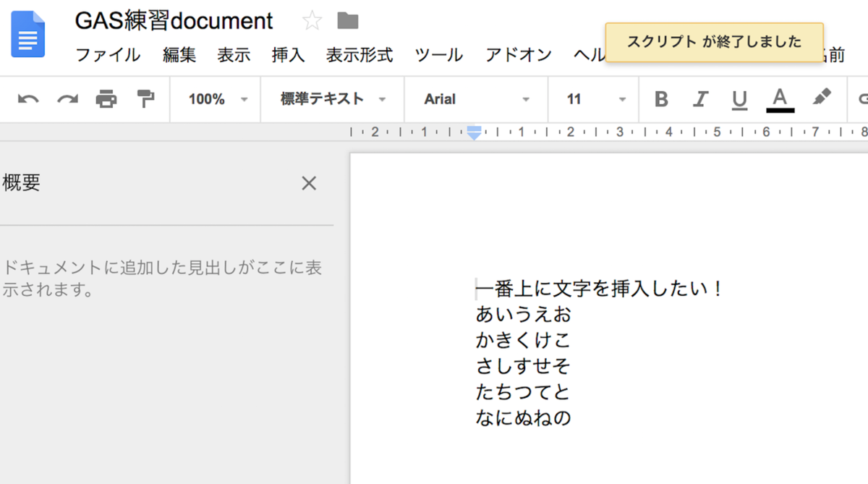
Task: Click the たちつてと line
Action: pos(523,392)
